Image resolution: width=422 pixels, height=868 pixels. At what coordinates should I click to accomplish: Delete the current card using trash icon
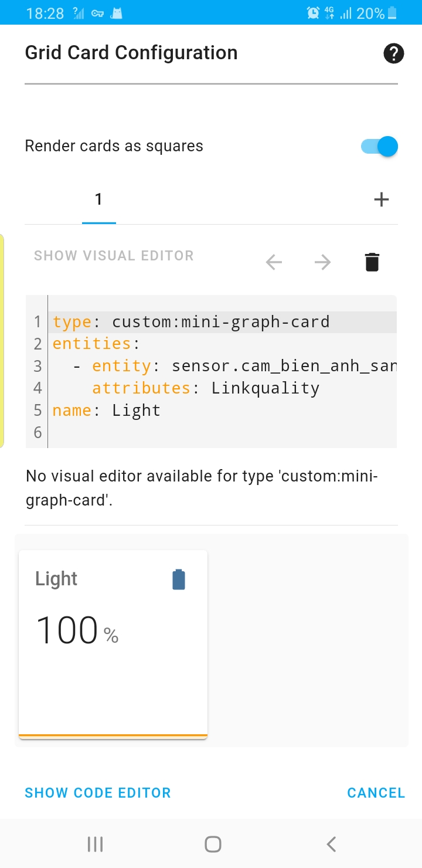[372, 262]
